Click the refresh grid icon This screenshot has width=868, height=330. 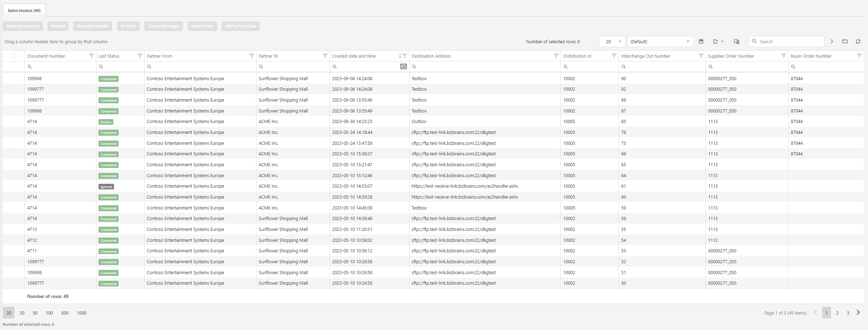[858, 41]
